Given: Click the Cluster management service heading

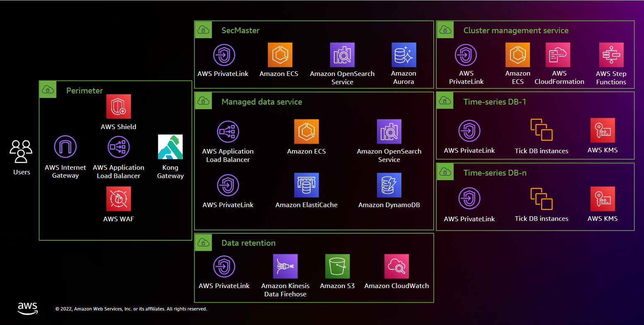Looking at the screenshot, I should (x=516, y=30).
